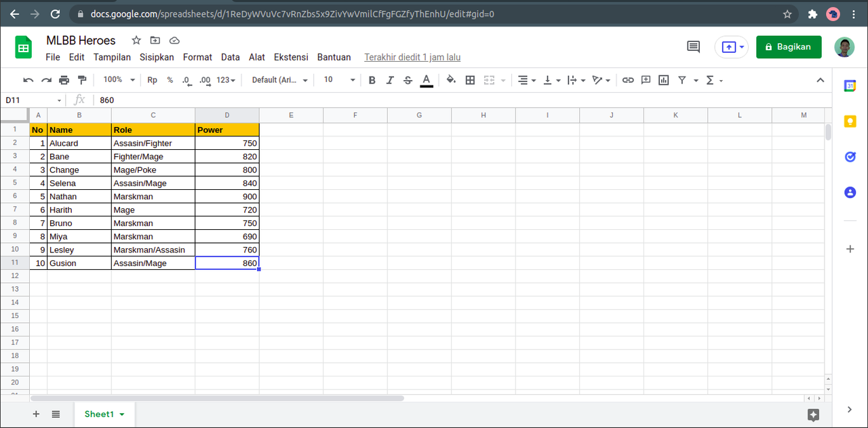Image resolution: width=868 pixels, height=428 pixels.
Task: Print the spreadsheet with printer icon
Action: click(64, 80)
